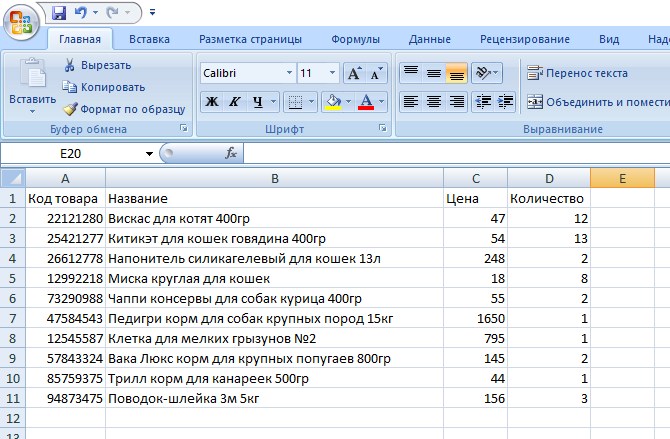Viewport: 670px width, 439px height.
Task: Apply red font color A
Action: 366,102
